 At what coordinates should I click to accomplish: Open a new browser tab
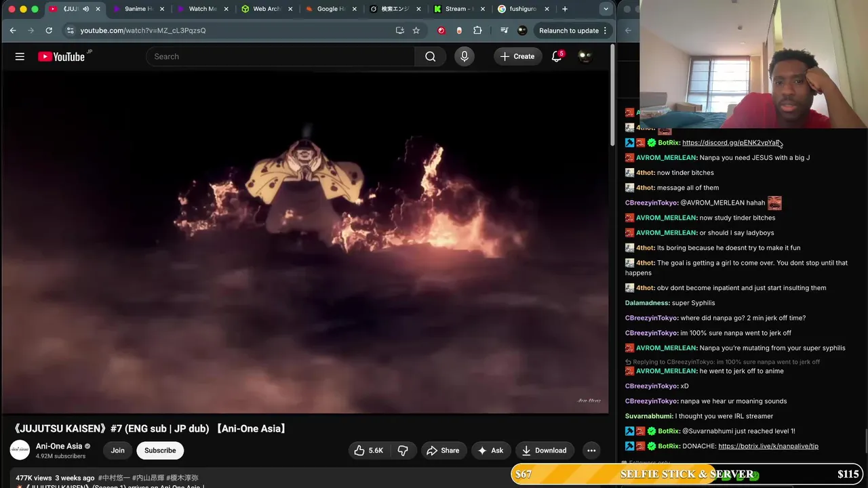[565, 9]
